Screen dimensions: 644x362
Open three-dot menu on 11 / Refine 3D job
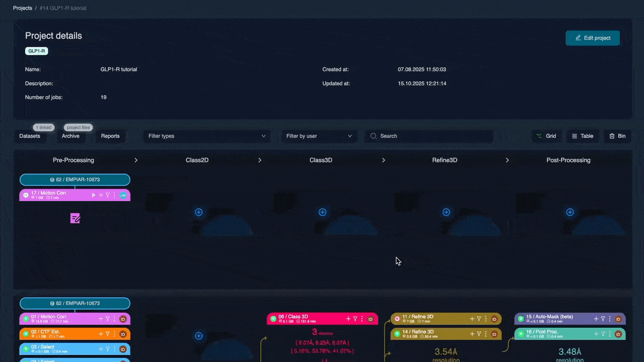click(x=486, y=319)
